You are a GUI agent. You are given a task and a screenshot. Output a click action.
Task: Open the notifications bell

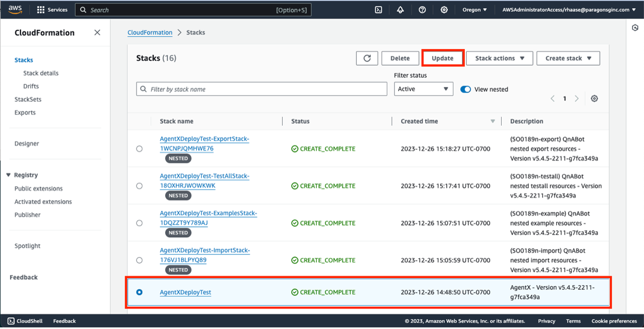400,10
